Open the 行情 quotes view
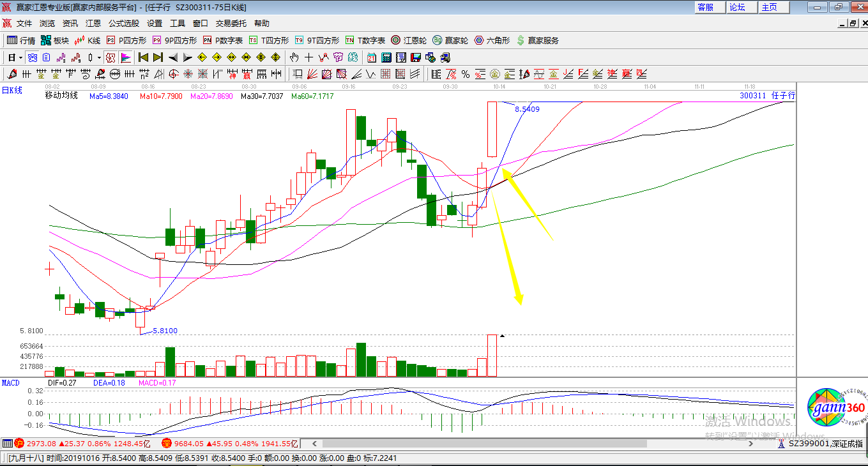 tap(21, 40)
